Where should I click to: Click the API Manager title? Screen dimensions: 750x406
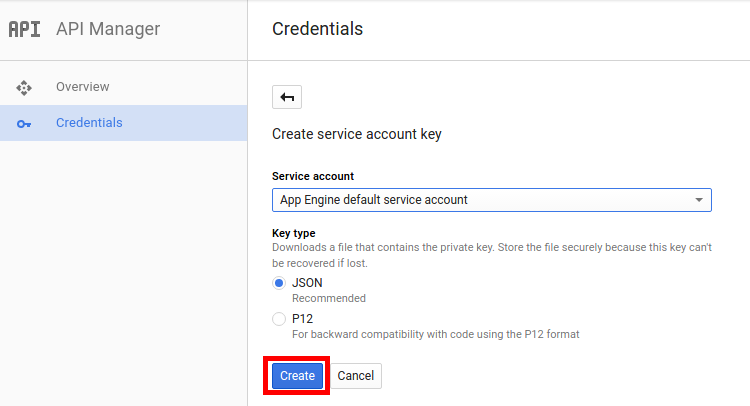pos(108,29)
